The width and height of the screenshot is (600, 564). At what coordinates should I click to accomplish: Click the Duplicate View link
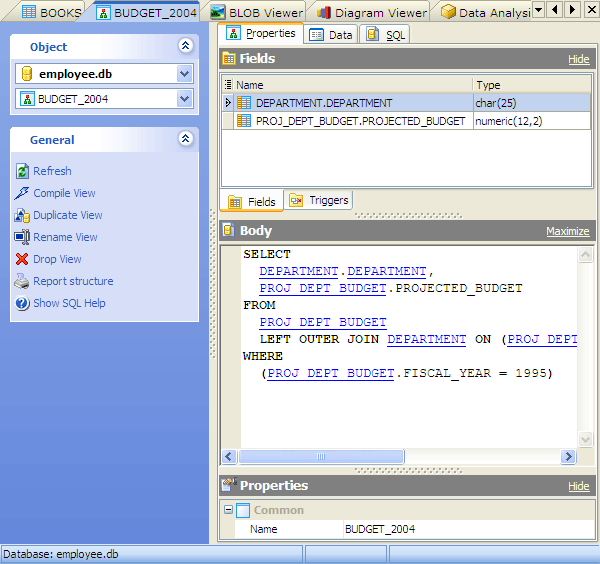tap(68, 215)
